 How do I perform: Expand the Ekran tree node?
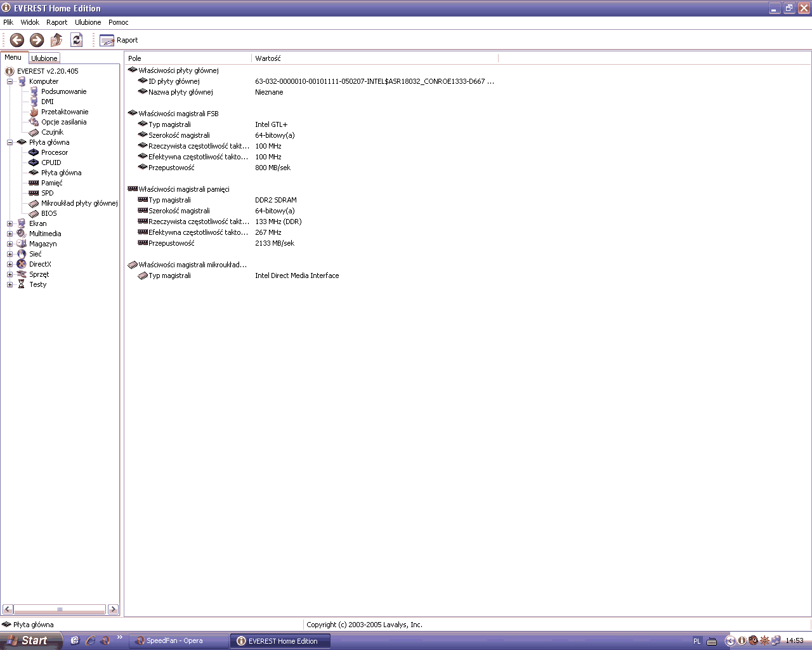click(x=10, y=223)
